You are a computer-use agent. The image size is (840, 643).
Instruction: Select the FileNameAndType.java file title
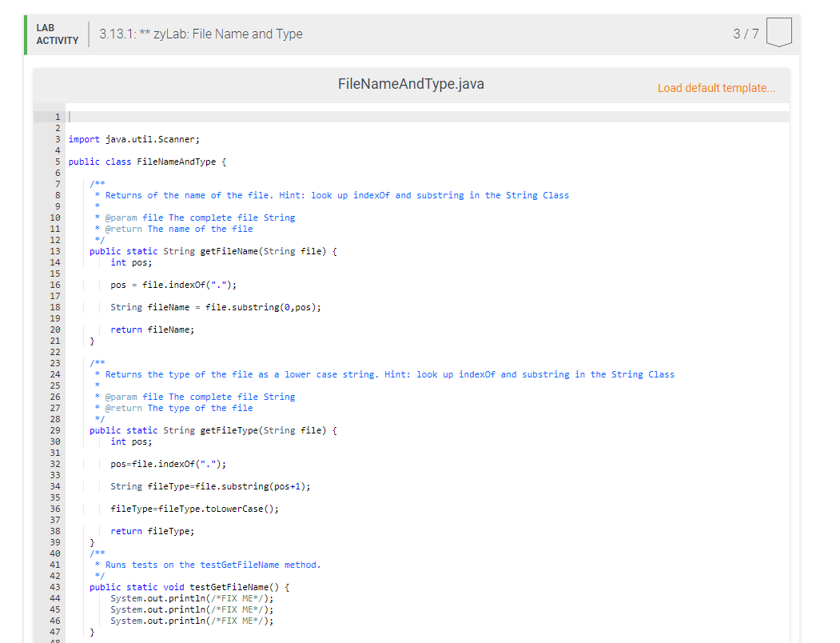click(410, 83)
